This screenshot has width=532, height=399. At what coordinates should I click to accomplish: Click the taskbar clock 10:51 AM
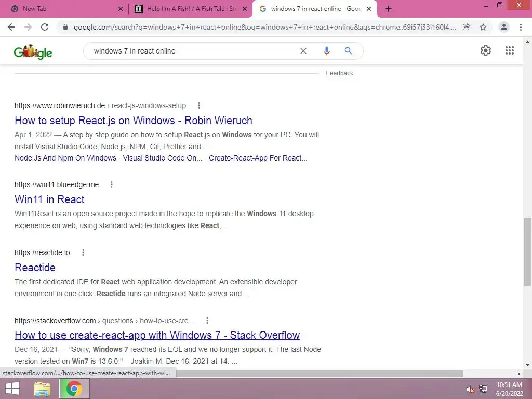pos(509,385)
